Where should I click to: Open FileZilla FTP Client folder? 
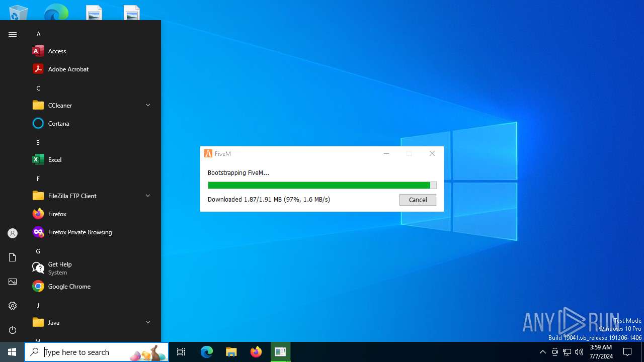tap(93, 196)
